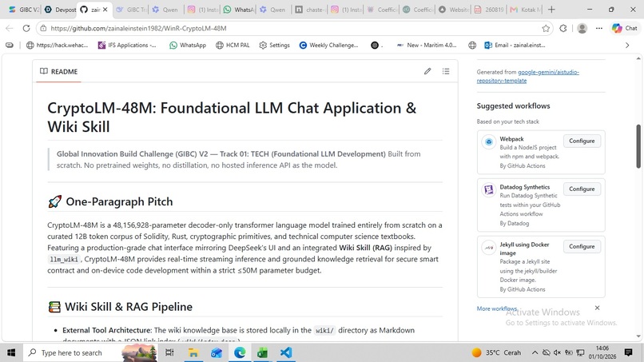Show hidden system tray icons
The width and height of the screenshot is (644, 362).
(x=535, y=352)
